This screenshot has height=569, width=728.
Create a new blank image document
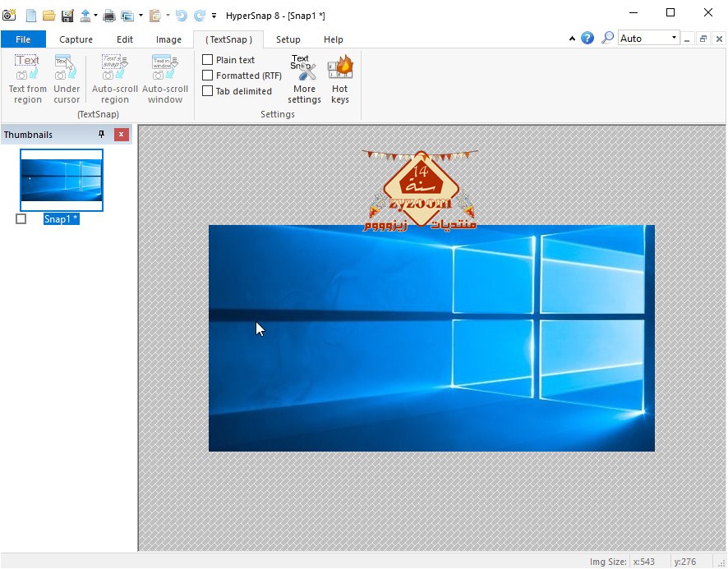[x=31, y=16]
